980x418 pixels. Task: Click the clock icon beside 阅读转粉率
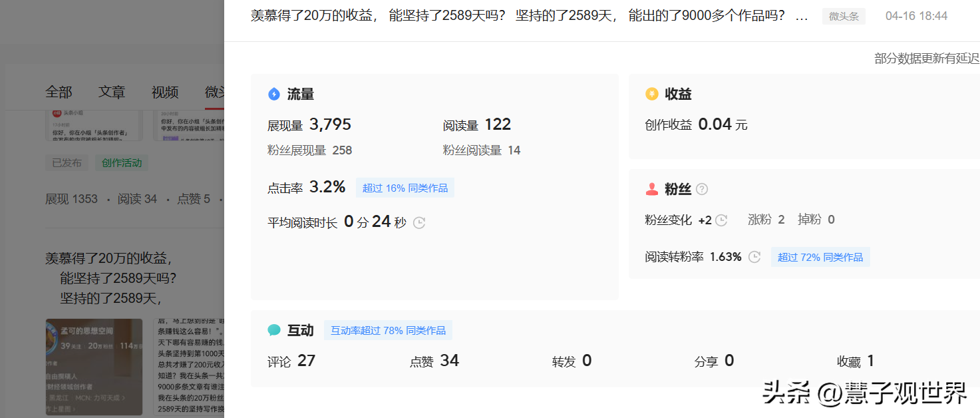point(754,256)
